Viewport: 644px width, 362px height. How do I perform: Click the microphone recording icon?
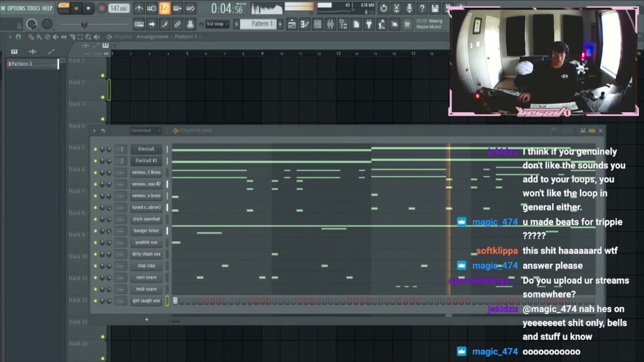click(410, 8)
